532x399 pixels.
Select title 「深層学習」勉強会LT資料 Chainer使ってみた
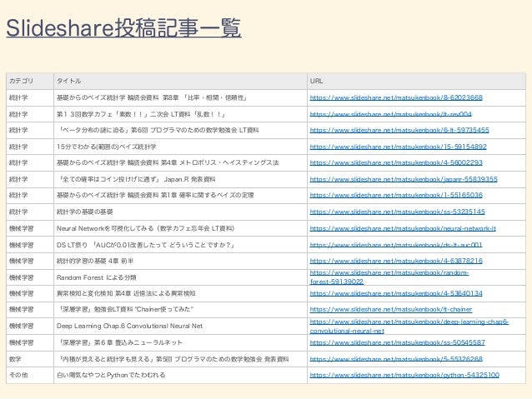(125, 310)
